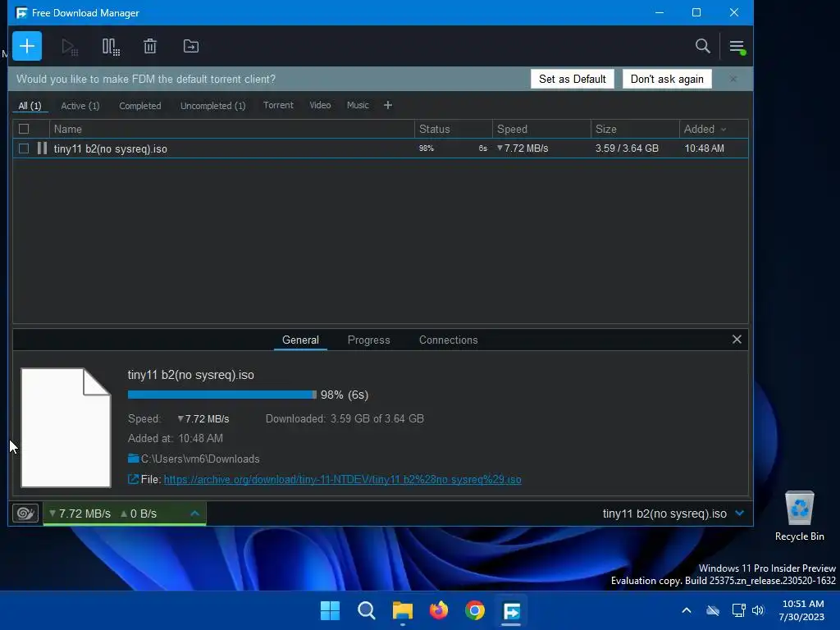This screenshot has width=840, height=630.
Task: Switch to the Progress details tab
Action: (x=368, y=340)
